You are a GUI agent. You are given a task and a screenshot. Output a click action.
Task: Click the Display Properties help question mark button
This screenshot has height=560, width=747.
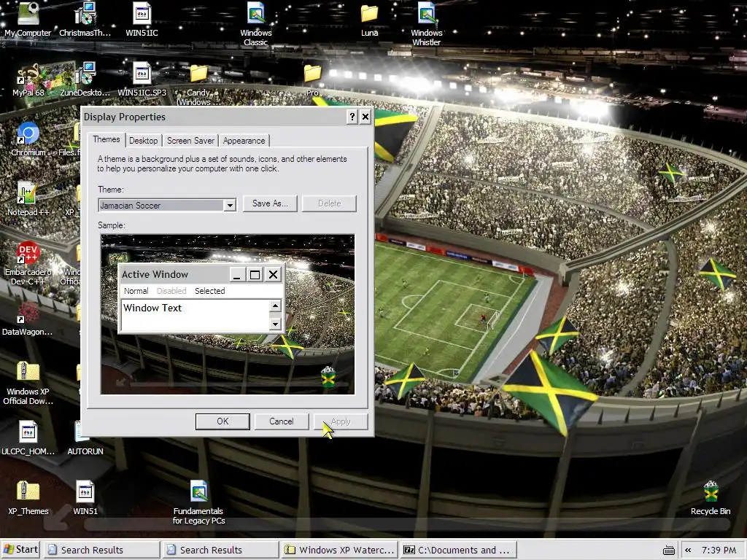point(352,117)
